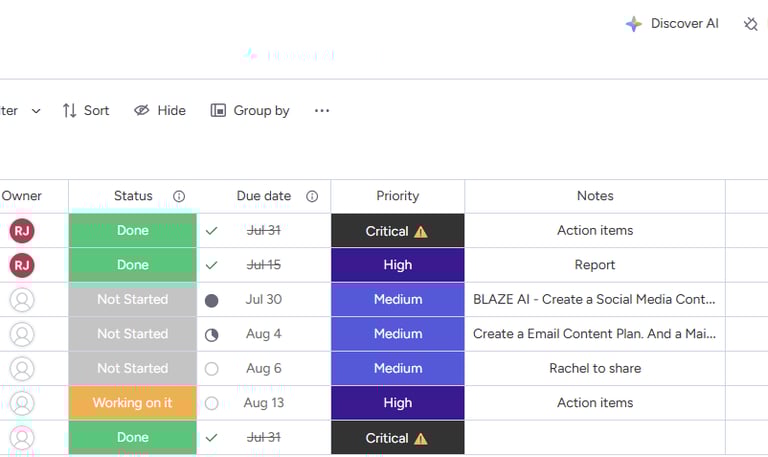Change Medium priority in Aug 6 row
Image resolution: width=768 pixels, height=457 pixels.
tap(398, 368)
